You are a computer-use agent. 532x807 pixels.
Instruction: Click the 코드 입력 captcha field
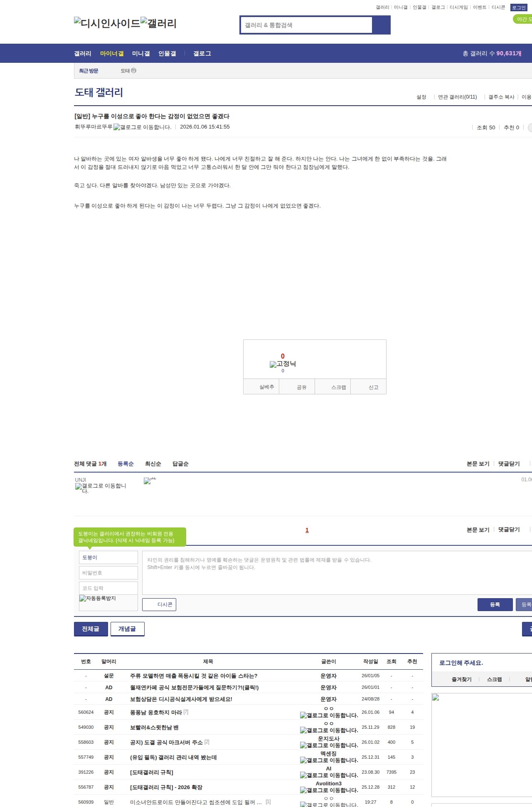pyautogui.click(x=108, y=588)
